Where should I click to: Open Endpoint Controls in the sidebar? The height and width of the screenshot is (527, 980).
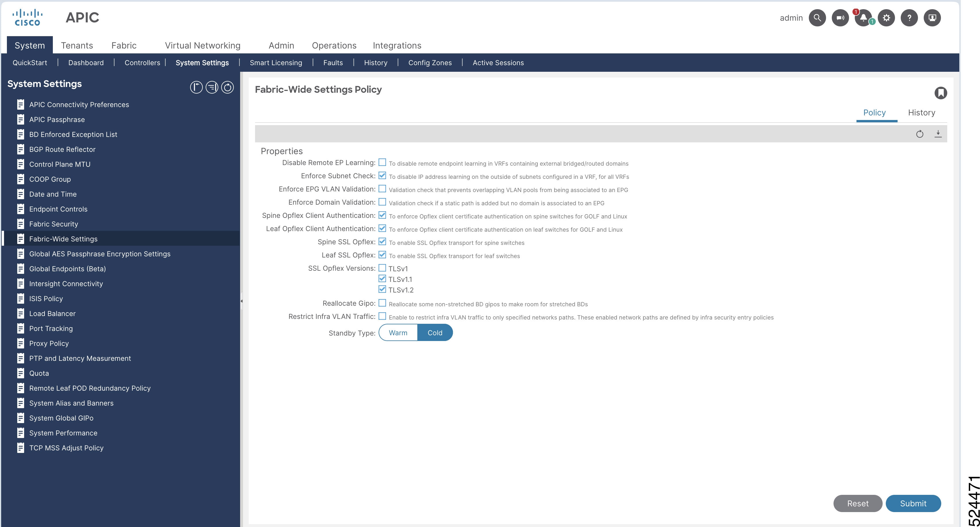click(x=58, y=209)
